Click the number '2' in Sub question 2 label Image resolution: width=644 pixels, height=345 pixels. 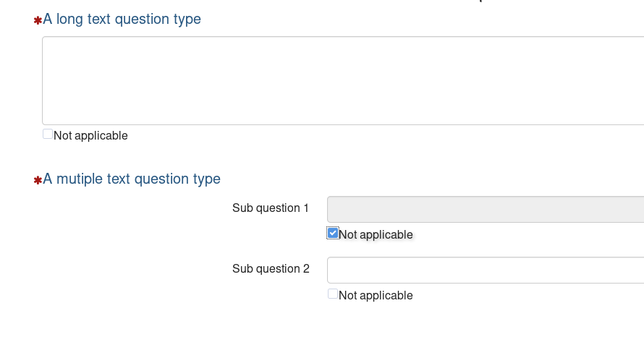(x=305, y=269)
